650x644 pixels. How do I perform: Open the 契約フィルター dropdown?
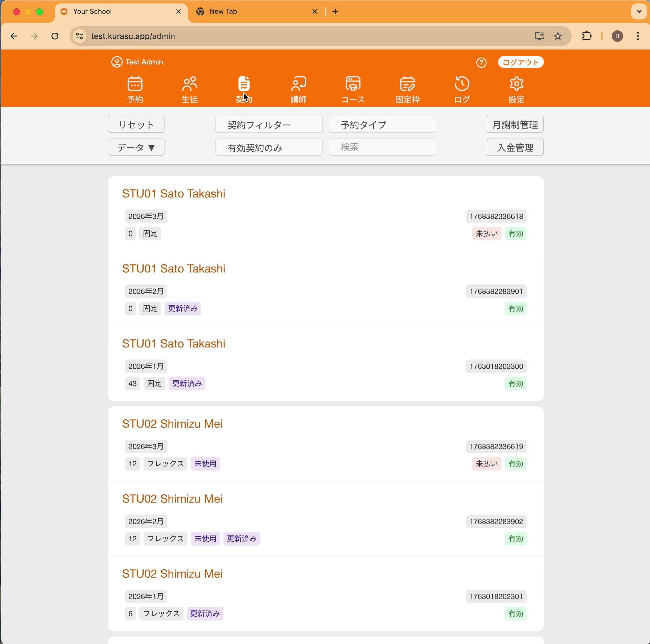(x=269, y=125)
